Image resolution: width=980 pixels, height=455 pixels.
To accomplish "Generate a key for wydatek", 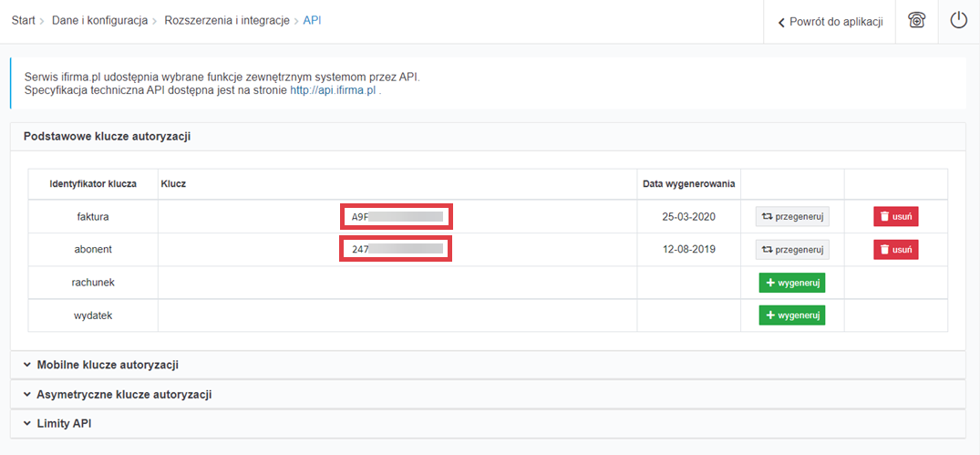I will (791, 315).
